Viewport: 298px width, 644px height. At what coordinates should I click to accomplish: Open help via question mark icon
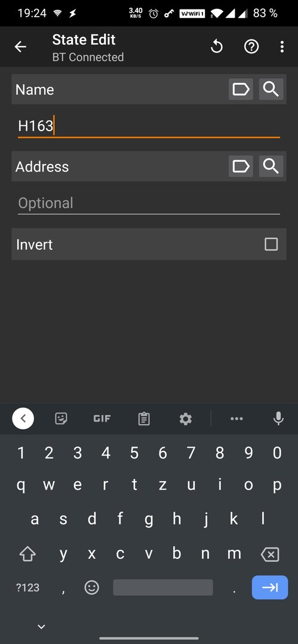pos(251,47)
